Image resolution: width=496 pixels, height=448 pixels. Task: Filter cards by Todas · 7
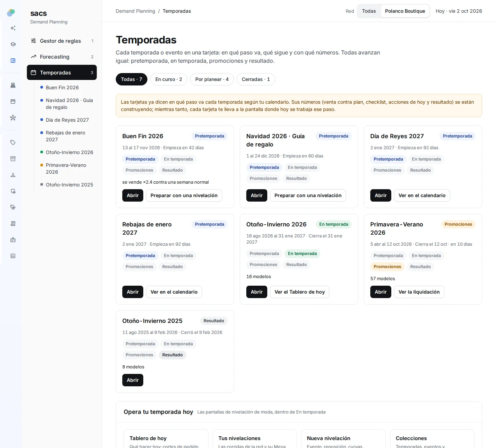click(132, 79)
